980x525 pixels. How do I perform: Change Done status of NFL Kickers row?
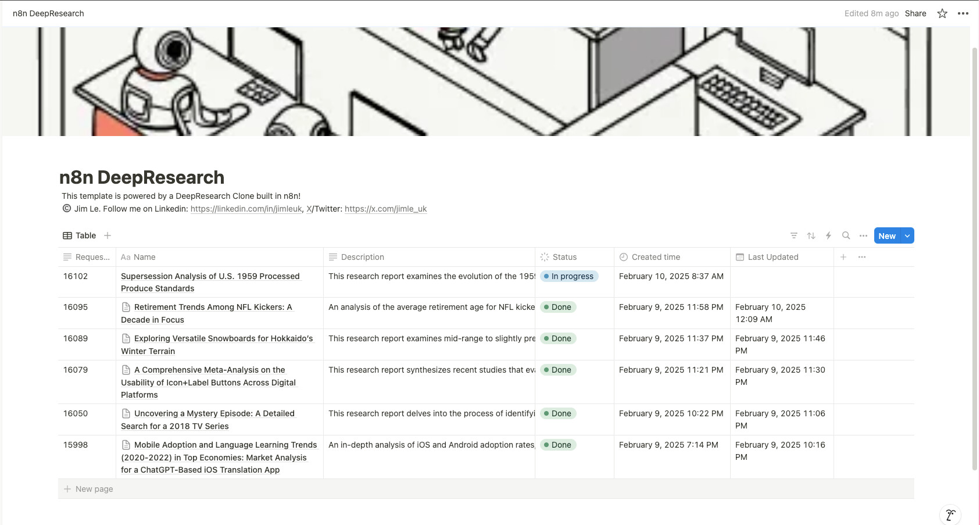tap(558, 307)
